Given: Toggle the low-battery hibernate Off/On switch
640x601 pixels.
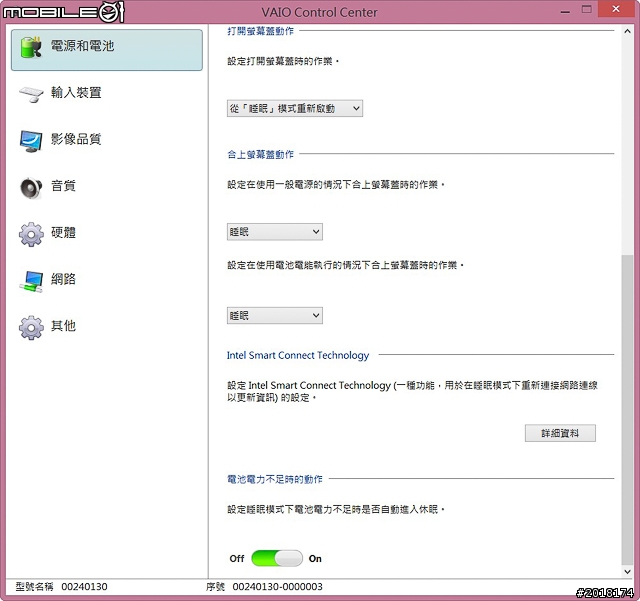Looking at the screenshot, I should 277,558.
